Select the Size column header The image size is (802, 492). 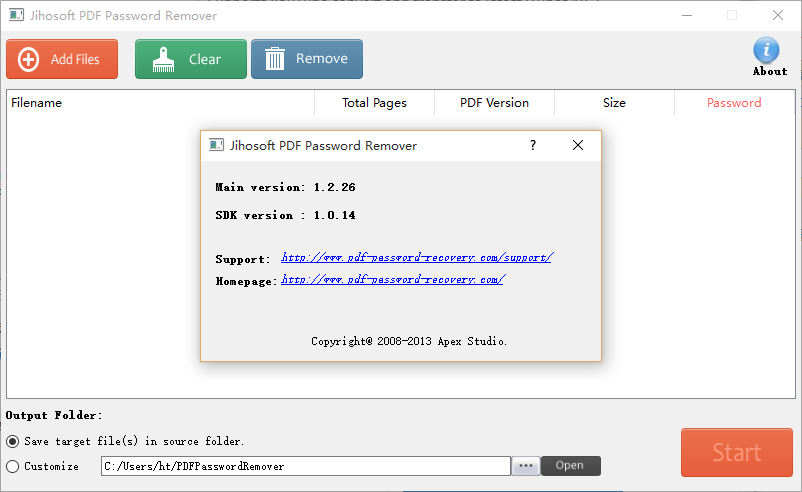(x=614, y=103)
